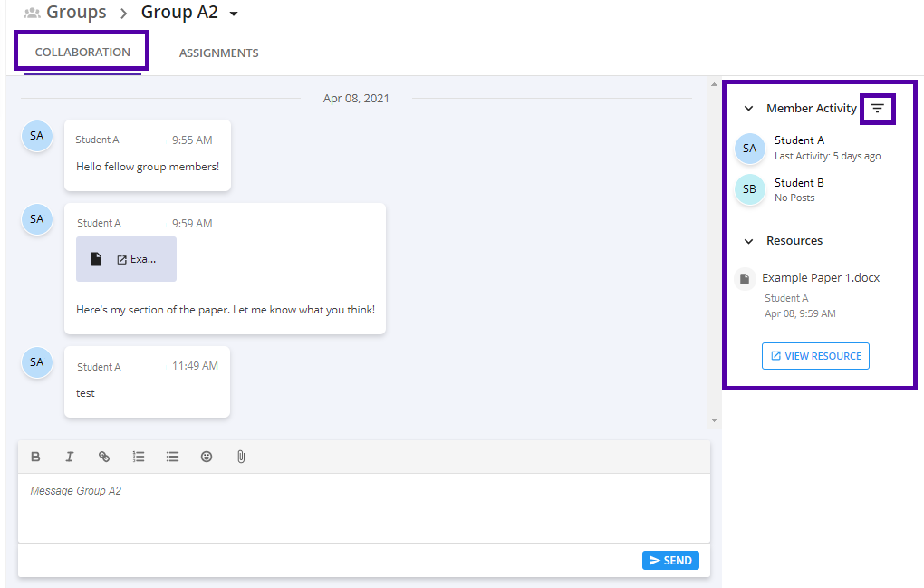
Task: Click the "Hello fellow group members!" message
Action: [148, 167]
